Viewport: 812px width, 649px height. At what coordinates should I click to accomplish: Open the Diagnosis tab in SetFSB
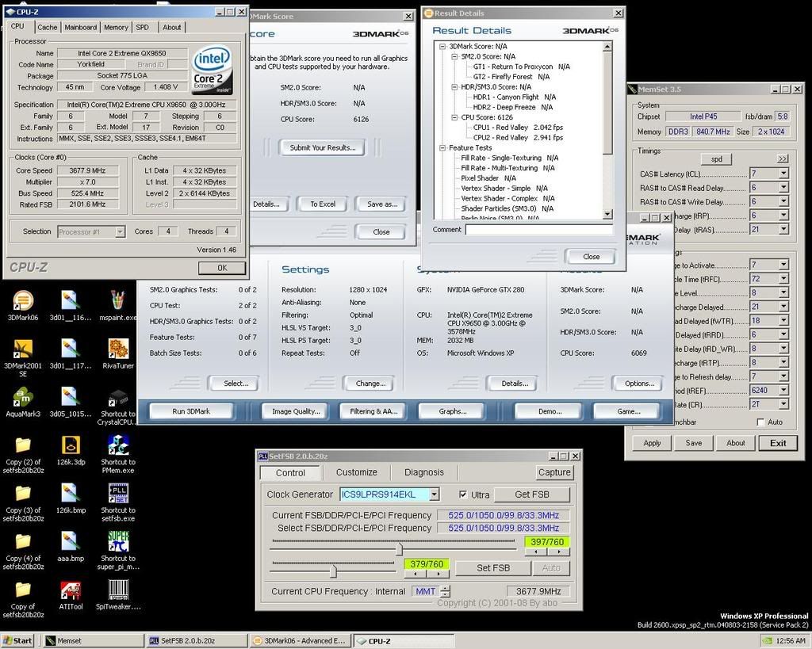pyautogui.click(x=424, y=472)
